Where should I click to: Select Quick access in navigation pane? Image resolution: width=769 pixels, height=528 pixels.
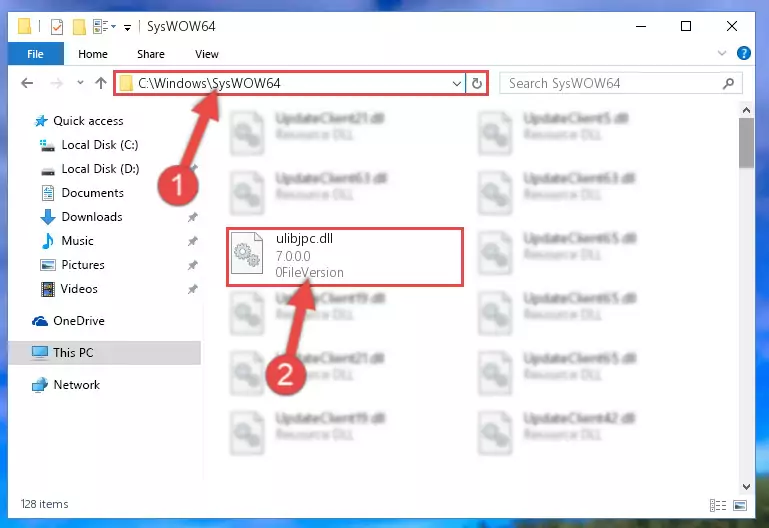point(88,121)
